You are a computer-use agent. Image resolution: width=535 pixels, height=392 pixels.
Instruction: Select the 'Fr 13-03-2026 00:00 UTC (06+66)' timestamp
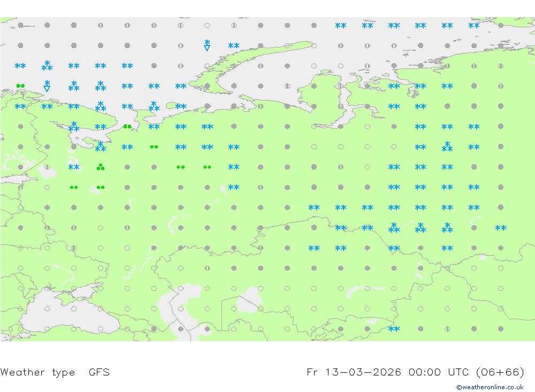(x=415, y=372)
